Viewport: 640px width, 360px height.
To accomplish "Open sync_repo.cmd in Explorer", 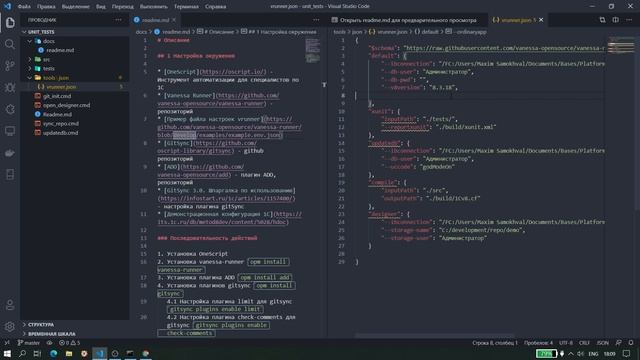I will tap(60, 124).
